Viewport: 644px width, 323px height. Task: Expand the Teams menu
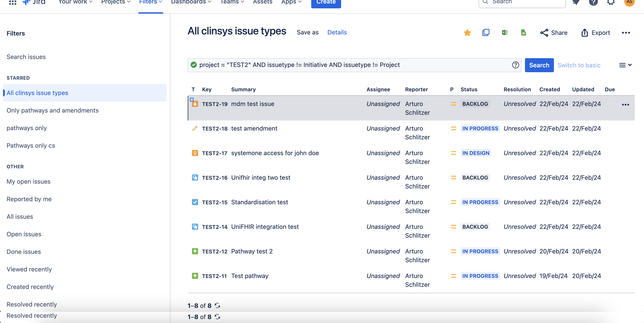click(x=232, y=2)
